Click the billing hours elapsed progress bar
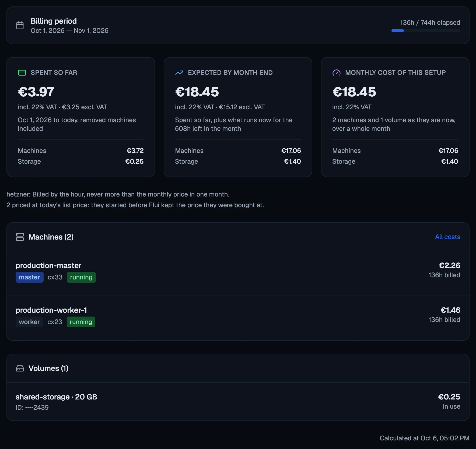The image size is (476, 449). [x=426, y=31]
